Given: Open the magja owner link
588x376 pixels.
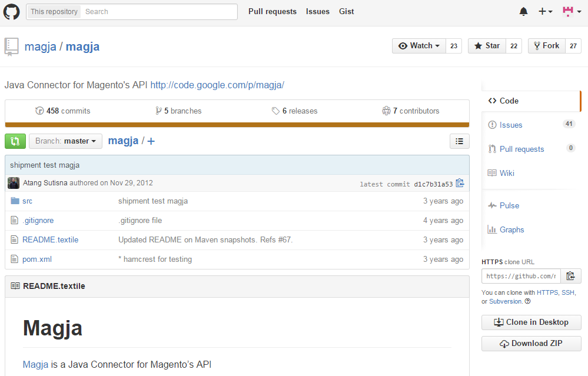Looking at the screenshot, I should pyautogui.click(x=41, y=47).
